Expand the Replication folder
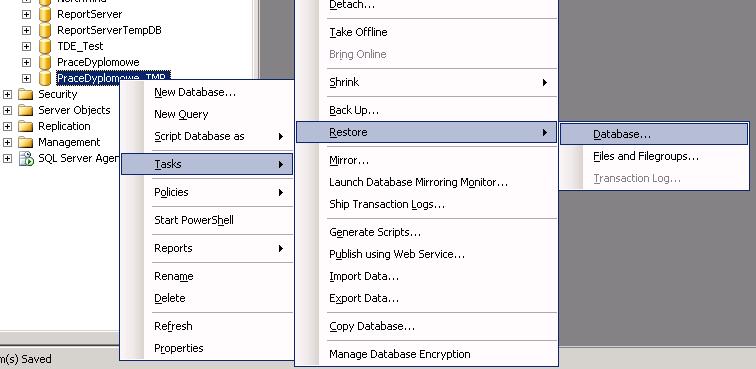This screenshot has height=369, width=756. 7,126
